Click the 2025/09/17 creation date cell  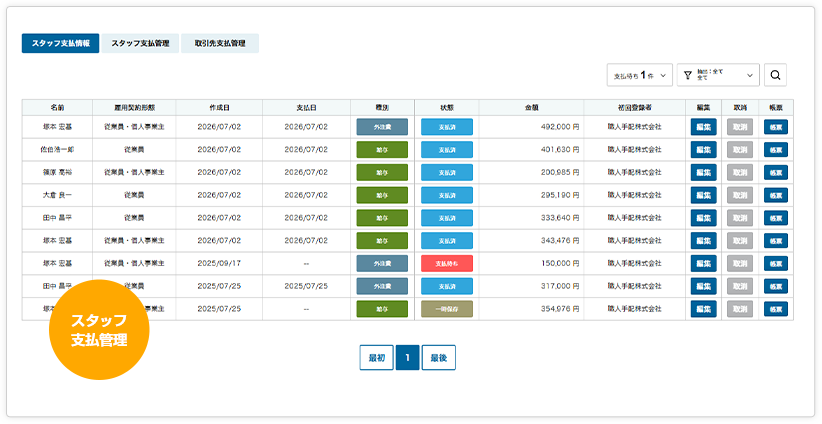[219, 264]
